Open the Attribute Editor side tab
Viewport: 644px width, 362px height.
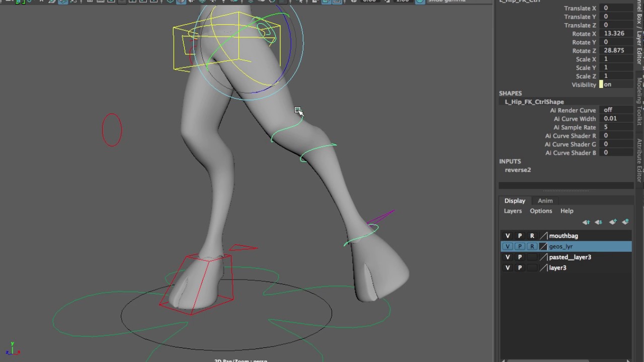pyautogui.click(x=639, y=160)
